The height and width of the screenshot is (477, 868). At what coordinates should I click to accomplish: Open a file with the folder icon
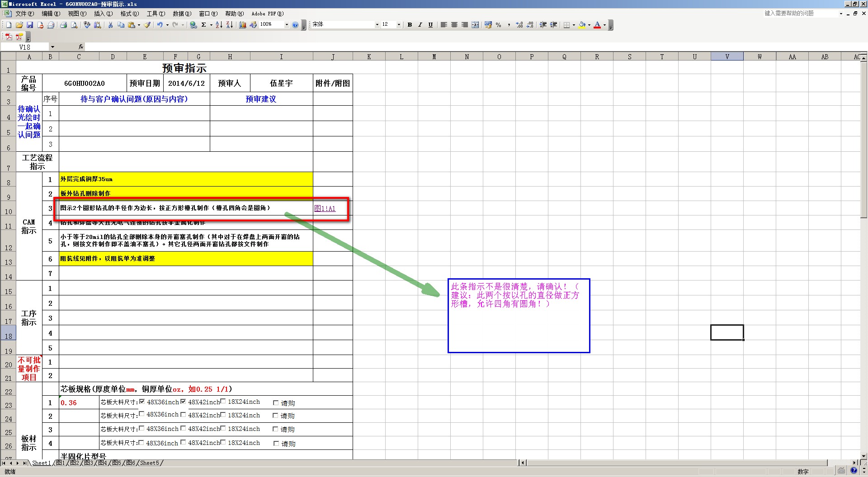19,25
